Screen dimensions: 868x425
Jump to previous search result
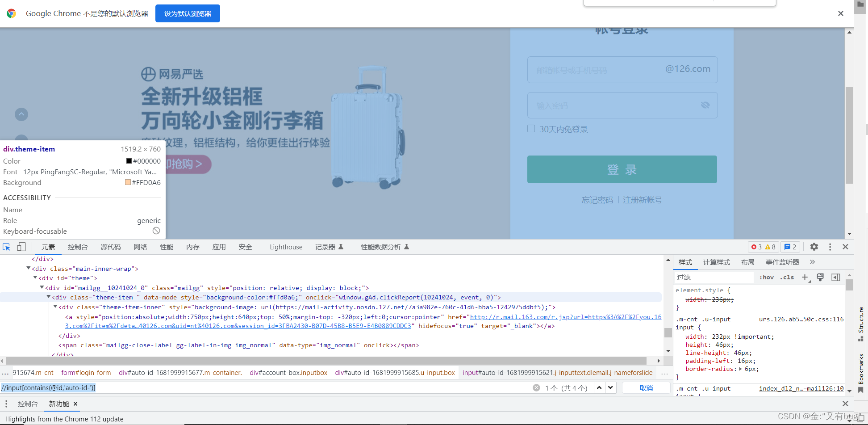tap(599, 388)
